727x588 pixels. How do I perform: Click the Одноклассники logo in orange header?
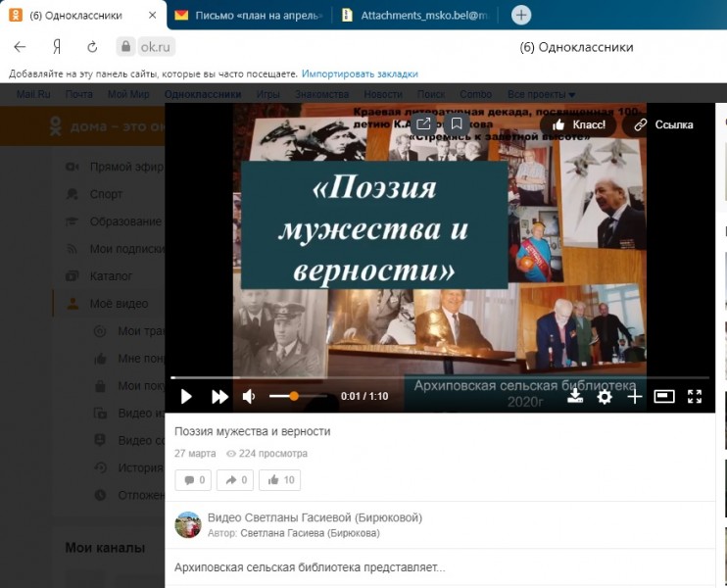point(56,126)
